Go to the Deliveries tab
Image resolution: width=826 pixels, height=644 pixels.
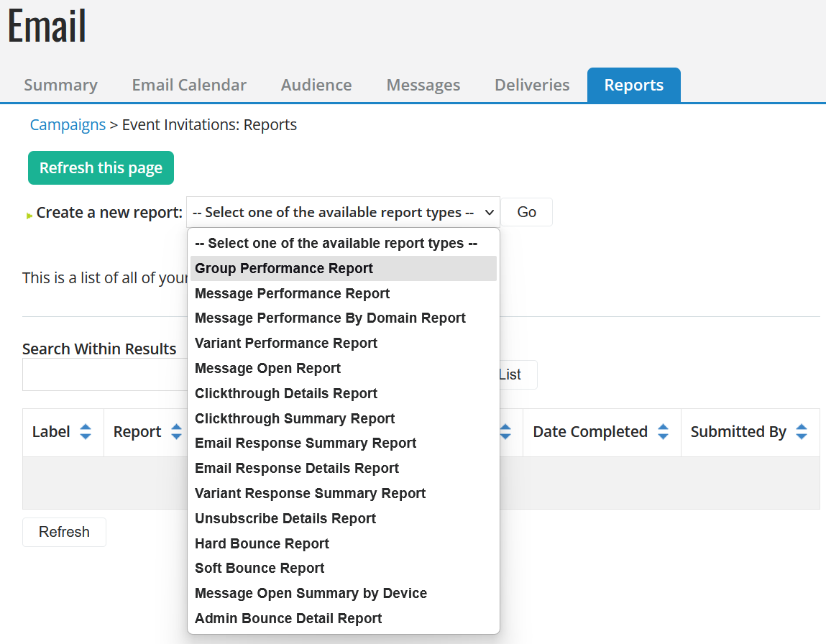pos(532,85)
